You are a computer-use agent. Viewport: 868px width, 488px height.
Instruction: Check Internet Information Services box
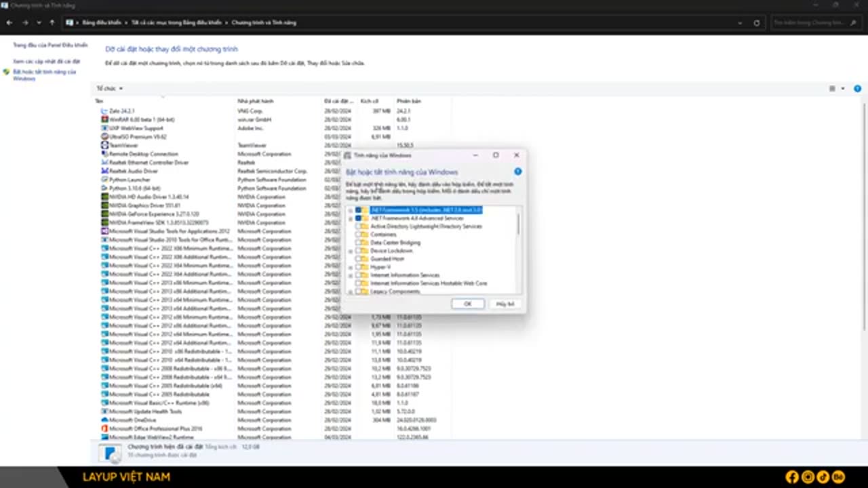pos(358,275)
